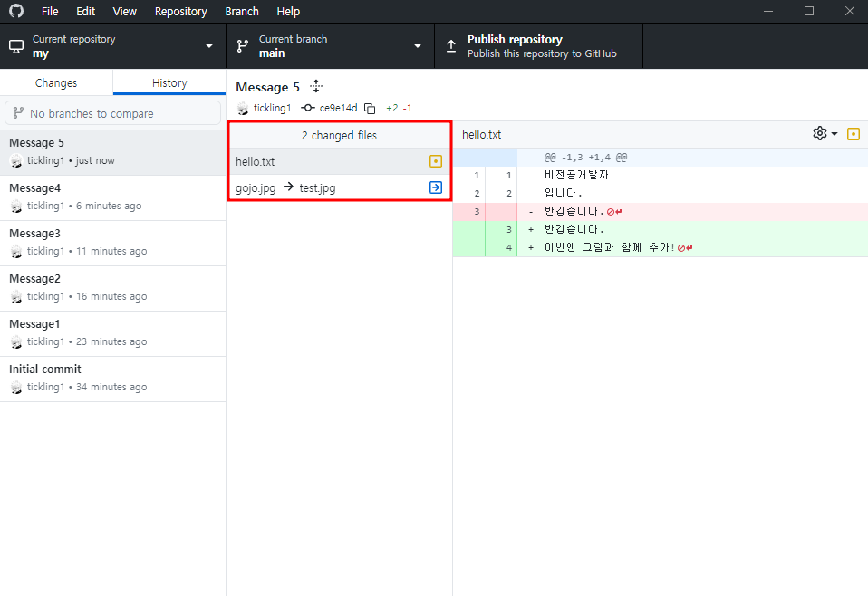Click the '2 changed files' header

(x=339, y=136)
